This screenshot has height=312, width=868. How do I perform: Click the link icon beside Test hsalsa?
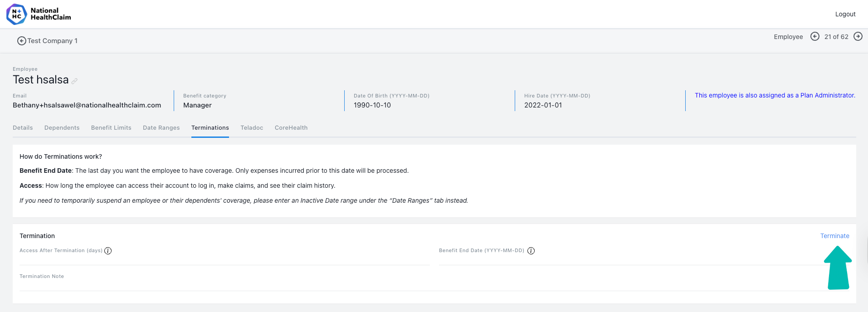point(74,81)
